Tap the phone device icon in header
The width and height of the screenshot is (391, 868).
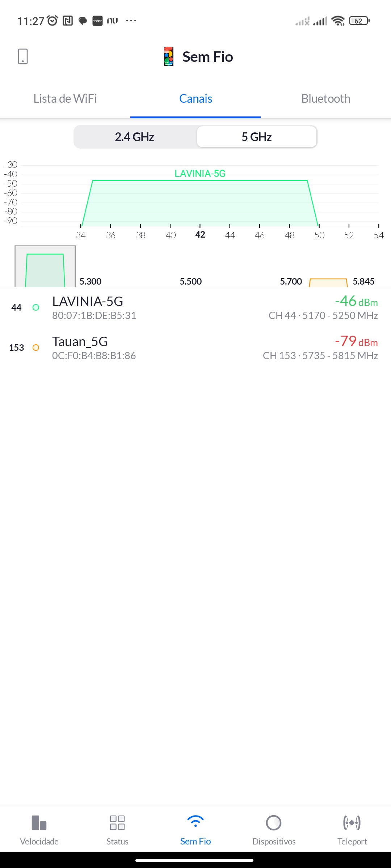coord(23,57)
